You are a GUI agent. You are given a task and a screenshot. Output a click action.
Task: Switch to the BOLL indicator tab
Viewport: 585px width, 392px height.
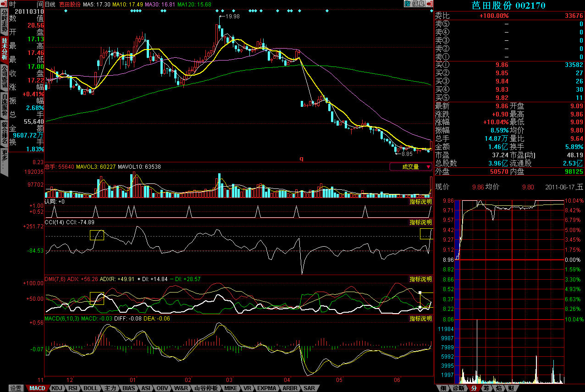pyautogui.click(x=91, y=388)
